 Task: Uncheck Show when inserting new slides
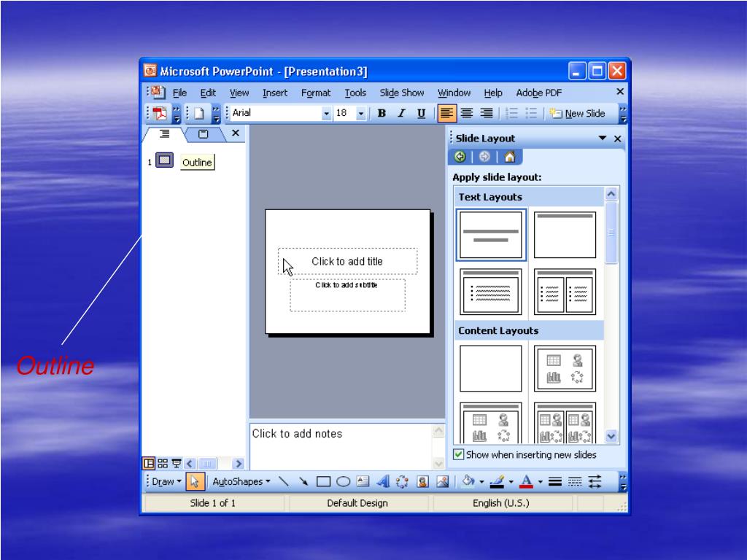point(458,454)
